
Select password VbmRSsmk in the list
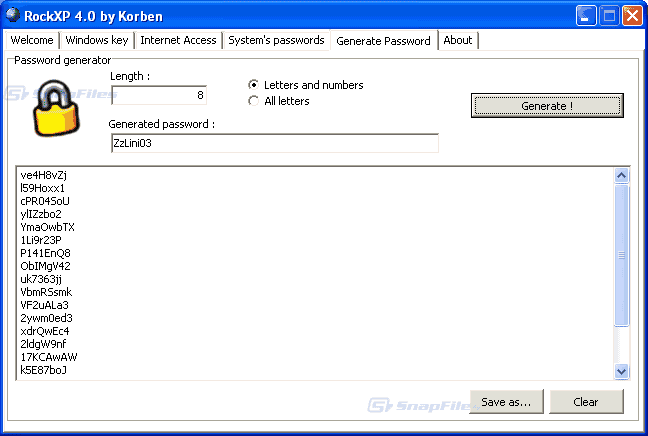coord(46,292)
